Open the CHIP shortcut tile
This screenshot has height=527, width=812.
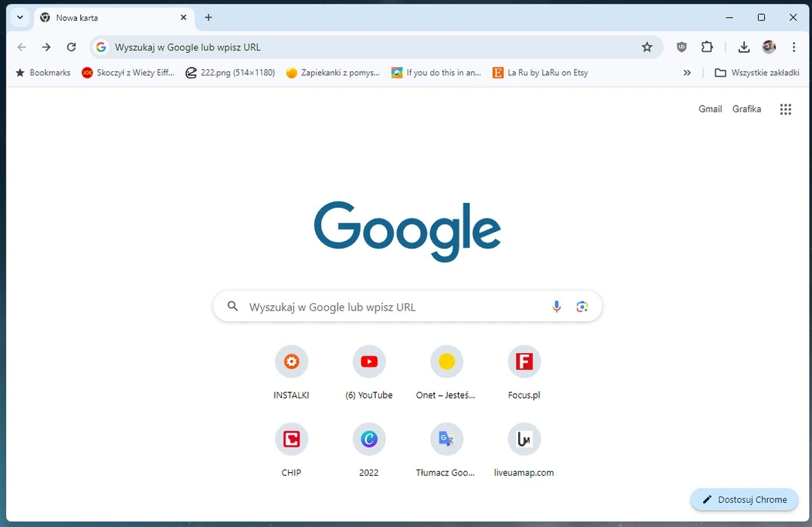(x=291, y=450)
